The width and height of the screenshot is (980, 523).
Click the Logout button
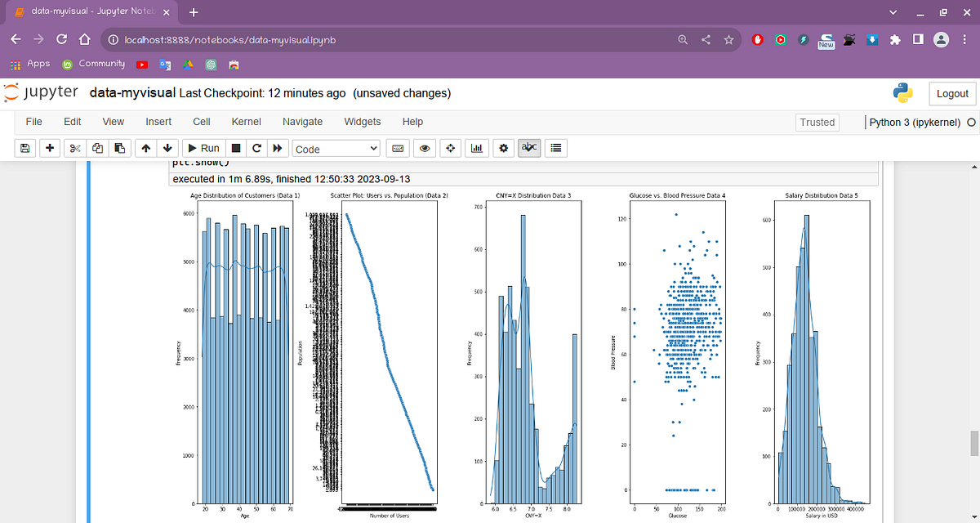pos(951,93)
